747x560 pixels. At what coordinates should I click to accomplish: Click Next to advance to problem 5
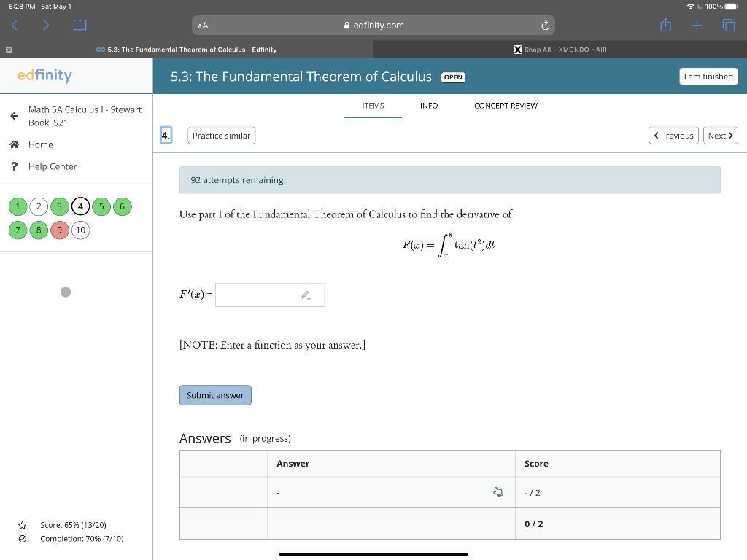click(720, 135)
